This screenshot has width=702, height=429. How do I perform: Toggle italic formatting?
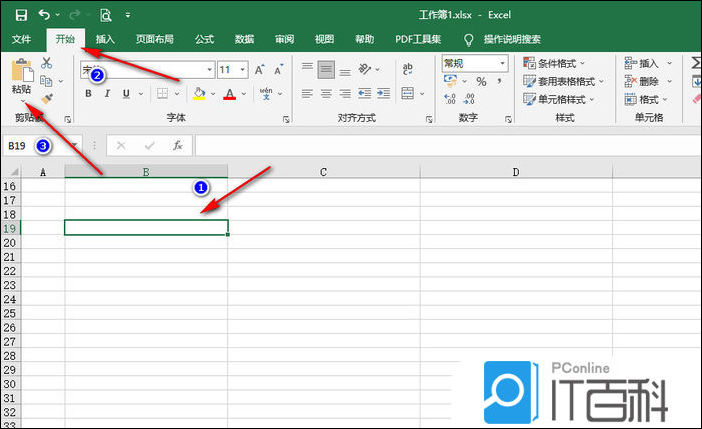[107, 94]
